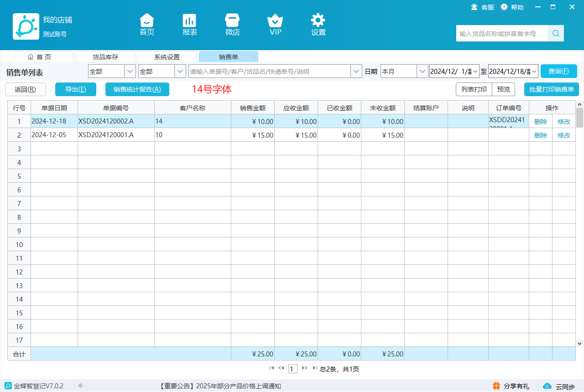Click the goods name search field

[x=502, y=33]
